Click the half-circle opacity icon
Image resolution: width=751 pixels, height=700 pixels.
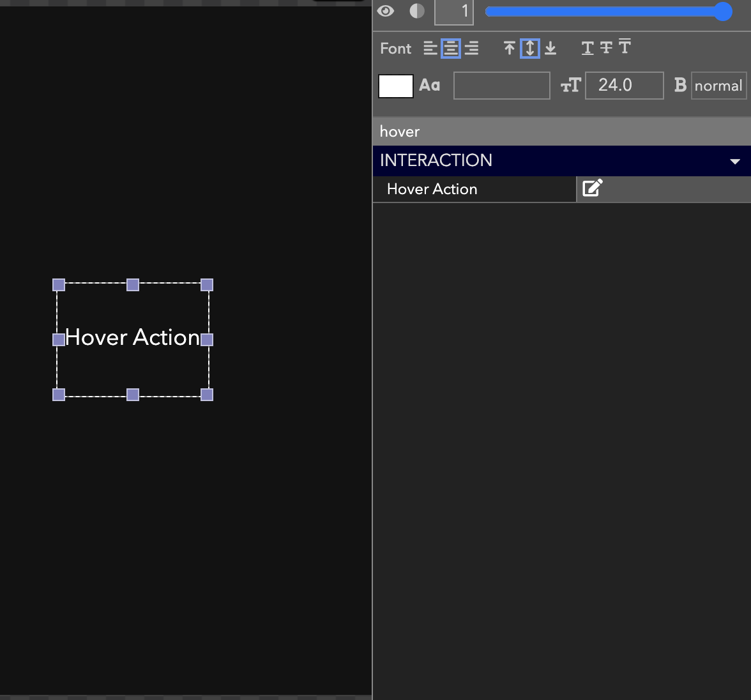[x=416, y=11]
